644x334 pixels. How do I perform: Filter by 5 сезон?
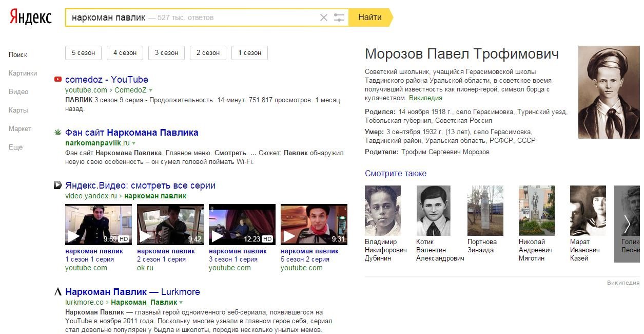tap(84, 52)
